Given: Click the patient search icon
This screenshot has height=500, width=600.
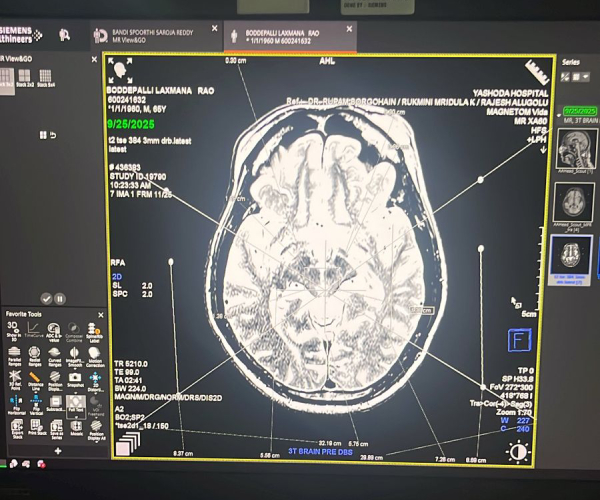Looking at the screenshot, I should (64, 34).
